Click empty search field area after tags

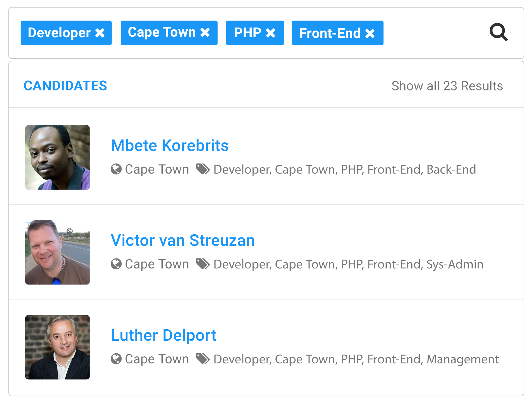click(x=434, y=33)
